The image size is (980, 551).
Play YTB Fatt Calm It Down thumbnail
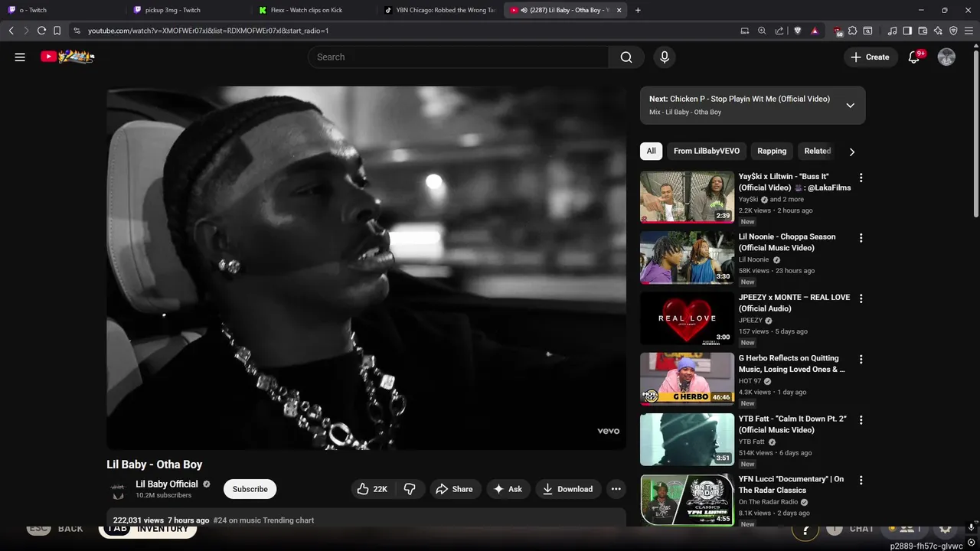click(687, 439)
